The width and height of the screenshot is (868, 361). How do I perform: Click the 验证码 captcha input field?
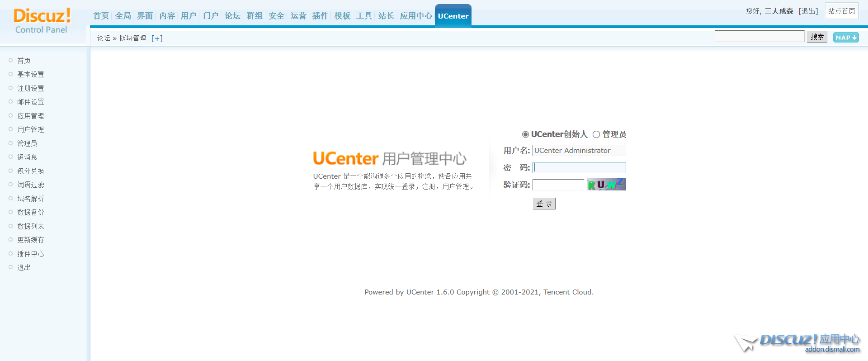(x=558, y=185)
